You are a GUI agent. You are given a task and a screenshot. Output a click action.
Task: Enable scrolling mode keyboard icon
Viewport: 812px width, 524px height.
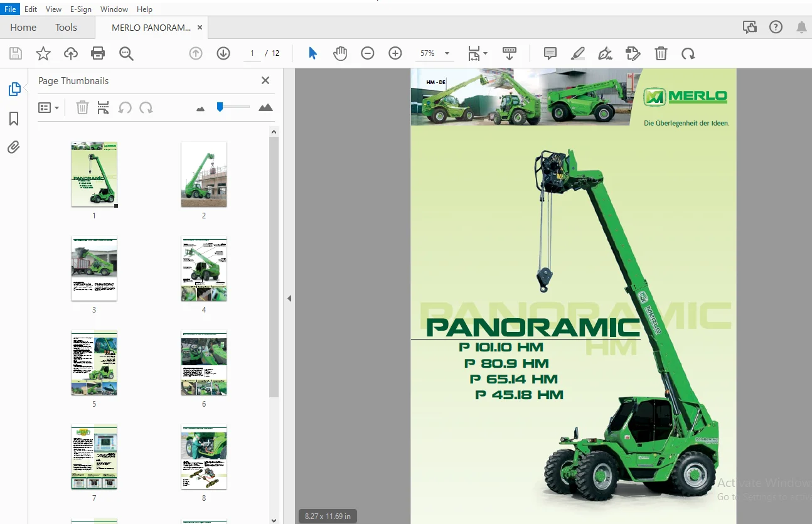[x=510, y=54]
